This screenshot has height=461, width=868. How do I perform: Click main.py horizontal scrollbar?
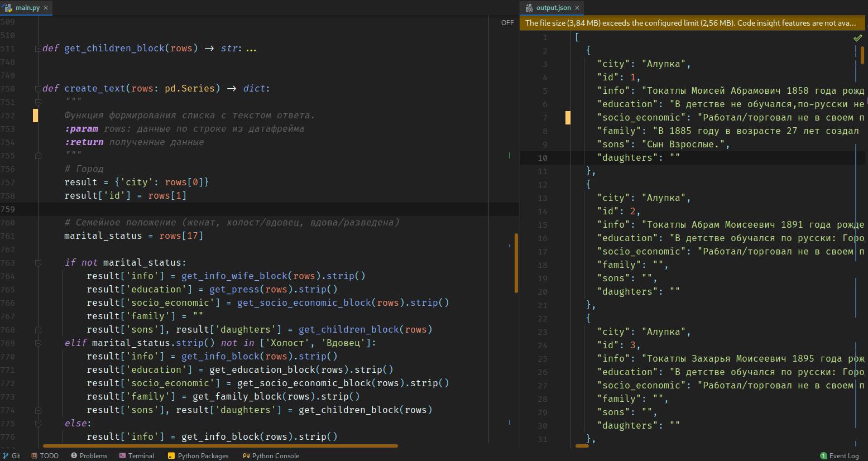click(x=220, y=446)
